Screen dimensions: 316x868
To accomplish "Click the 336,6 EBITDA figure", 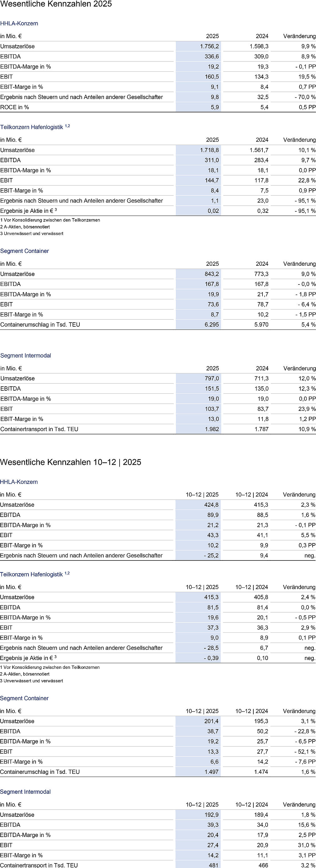I will coord(212,57).
